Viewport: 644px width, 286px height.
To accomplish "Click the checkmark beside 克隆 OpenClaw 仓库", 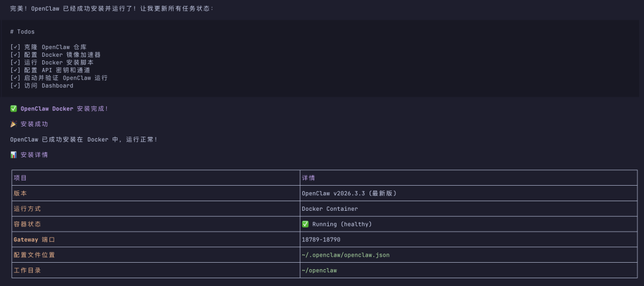I will (16, 47).
